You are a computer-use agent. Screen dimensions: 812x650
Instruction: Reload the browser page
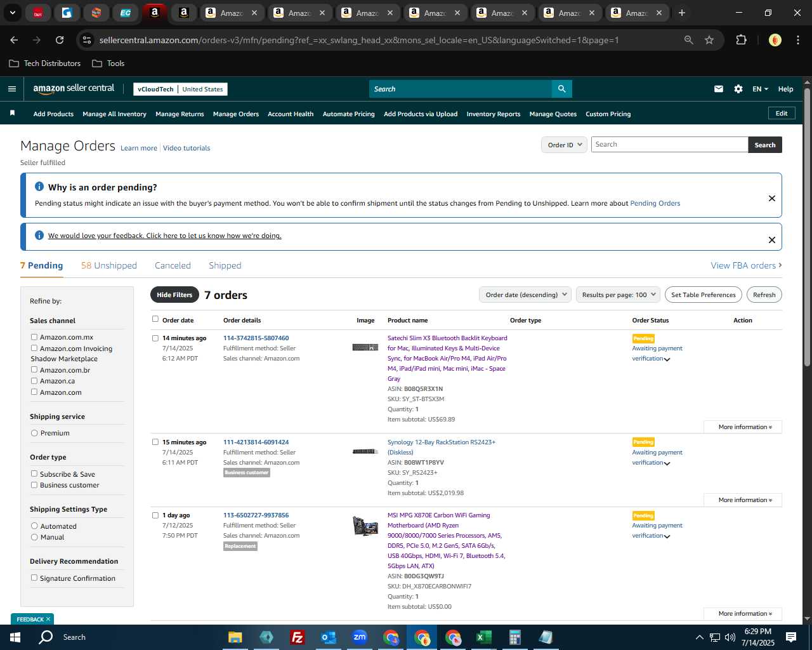coord(60,40)
